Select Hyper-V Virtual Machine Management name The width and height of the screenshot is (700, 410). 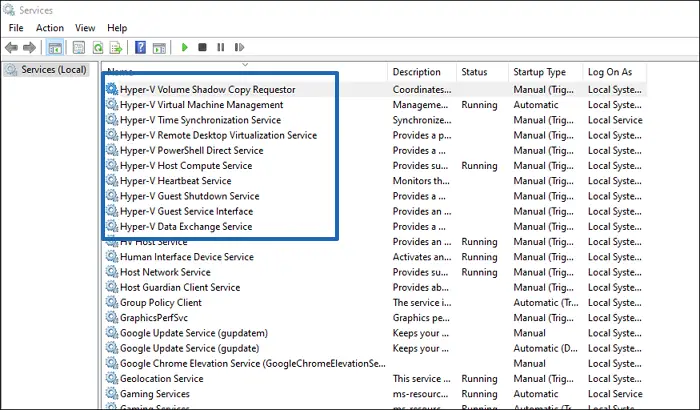click(x=201, y=105)
